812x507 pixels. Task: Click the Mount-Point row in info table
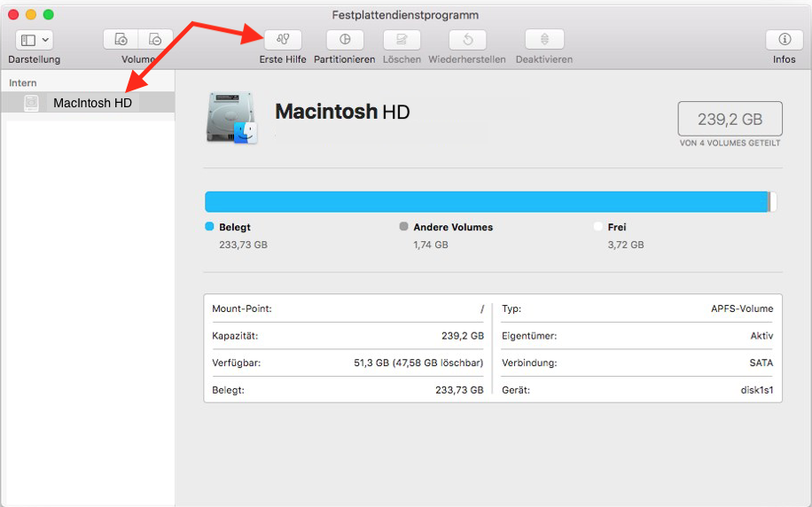[347, 308]
